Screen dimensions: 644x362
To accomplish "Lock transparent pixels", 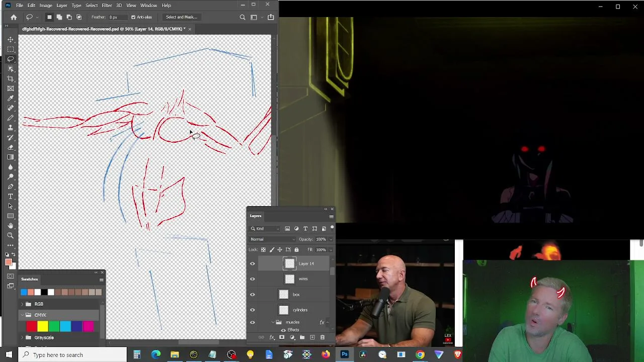I will [x=263, y=250].
